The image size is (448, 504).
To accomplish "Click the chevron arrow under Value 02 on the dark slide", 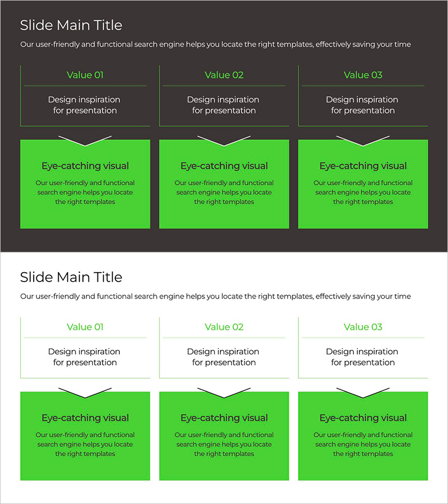I will tap(224, 141).
